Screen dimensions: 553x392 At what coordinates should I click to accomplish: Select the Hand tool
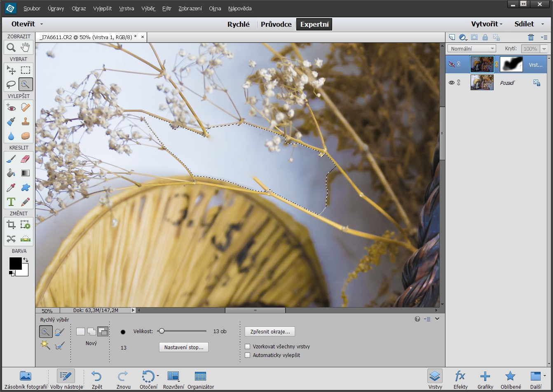point(26,47)
